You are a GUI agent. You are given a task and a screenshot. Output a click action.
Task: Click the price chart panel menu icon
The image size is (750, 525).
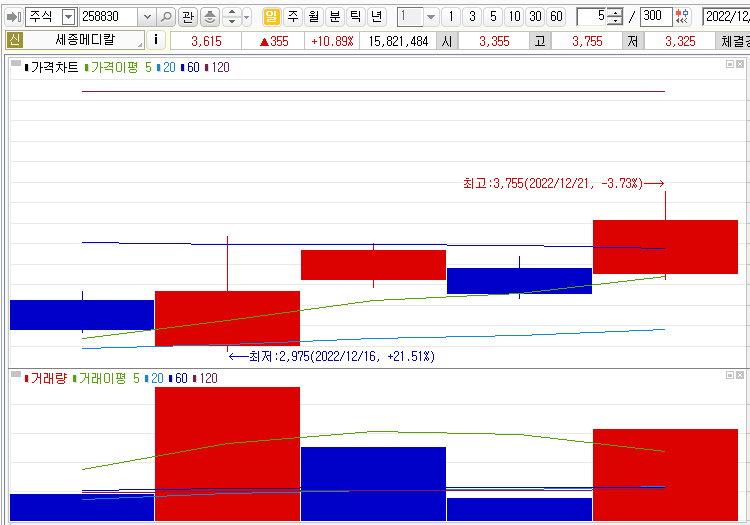point(16,63)
